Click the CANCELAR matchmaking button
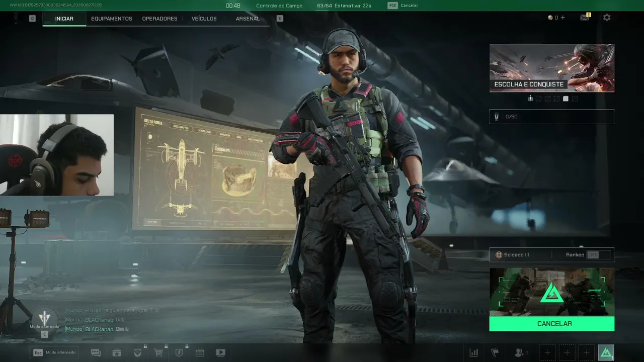The image size is (644, 362). (552, 324)
